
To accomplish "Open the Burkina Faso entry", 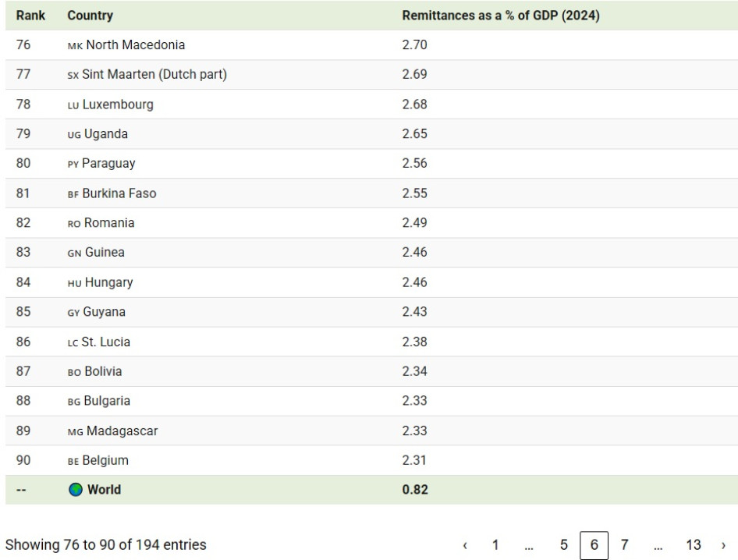I will click(x=119, y=193).
